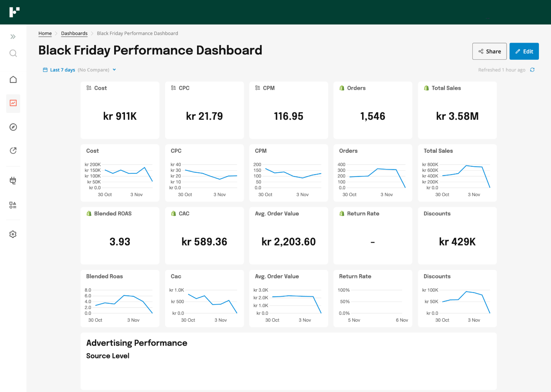Select the Dashboards chart icon in sidebar

(x=13, y=103)
